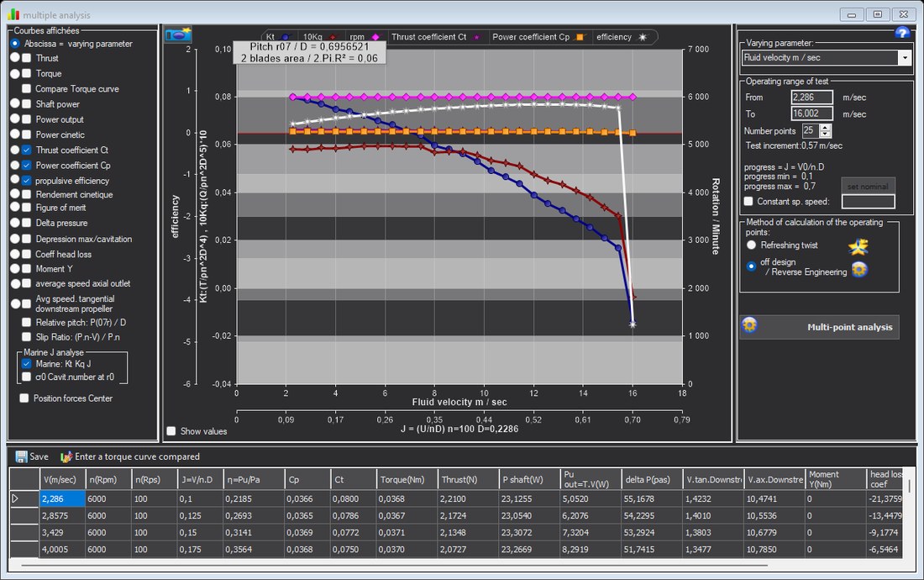Check Compare Torque curve
The image size is (924, 580).
(27, 88)
